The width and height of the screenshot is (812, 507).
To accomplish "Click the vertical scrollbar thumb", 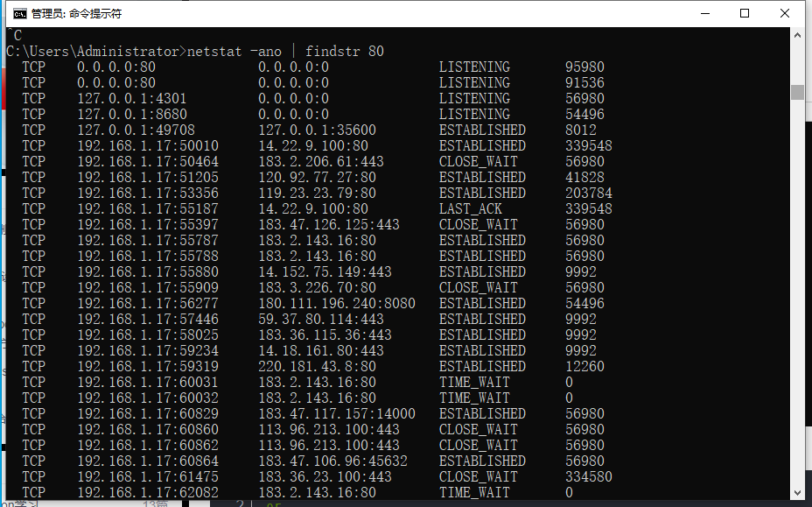I will point(797,92).
